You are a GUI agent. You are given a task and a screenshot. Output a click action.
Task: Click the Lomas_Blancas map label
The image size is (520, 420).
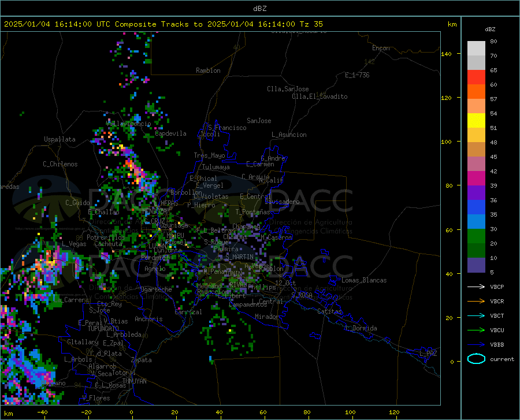point(364,280)
